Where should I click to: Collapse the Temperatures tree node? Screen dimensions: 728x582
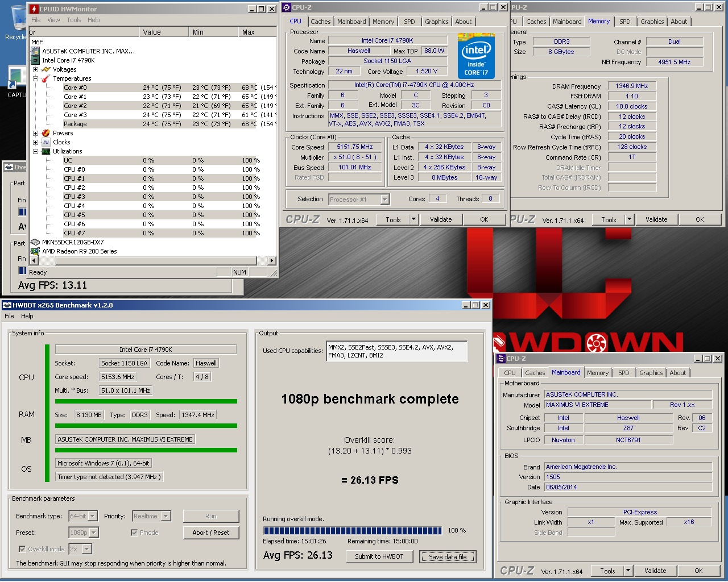click(x=35, y=78)
